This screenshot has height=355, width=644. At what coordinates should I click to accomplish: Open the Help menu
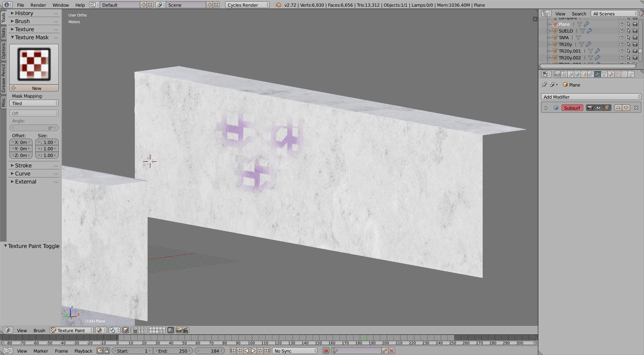tap(80, 5)
